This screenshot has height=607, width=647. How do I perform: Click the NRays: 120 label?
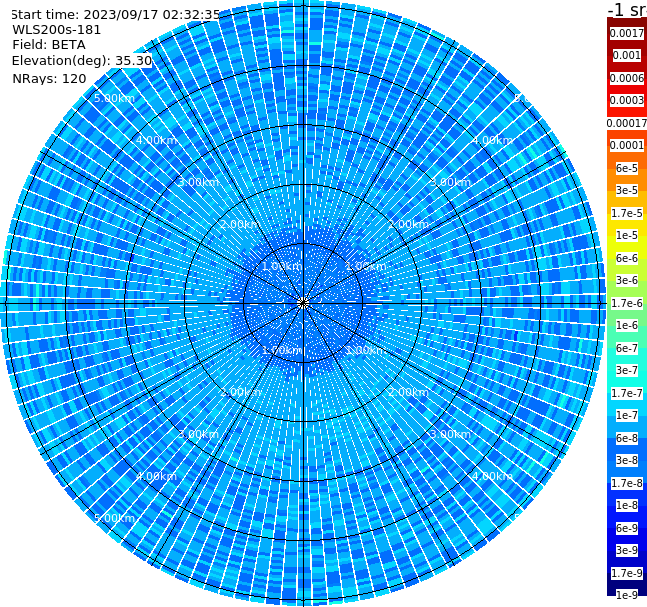[49, 78]
